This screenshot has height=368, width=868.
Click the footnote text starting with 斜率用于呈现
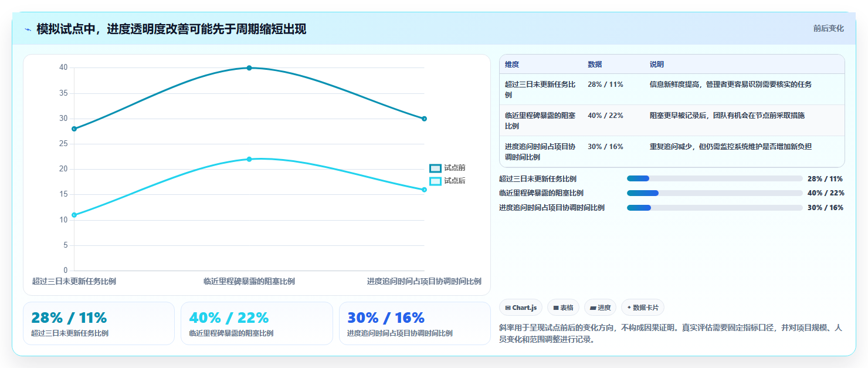[671, 333]
